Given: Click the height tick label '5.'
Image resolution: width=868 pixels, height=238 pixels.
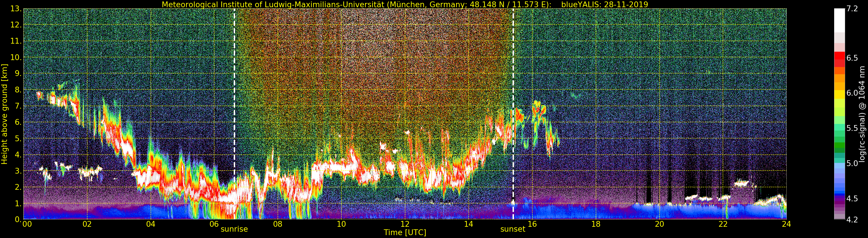Looking at the screenshot, I should 18,138.
